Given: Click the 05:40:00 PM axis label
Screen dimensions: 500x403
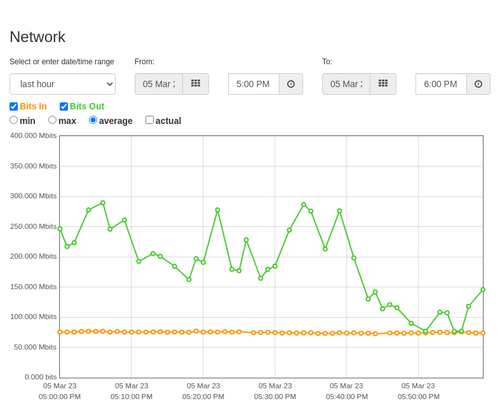Looking at the screenshot, I should [347, 397].
